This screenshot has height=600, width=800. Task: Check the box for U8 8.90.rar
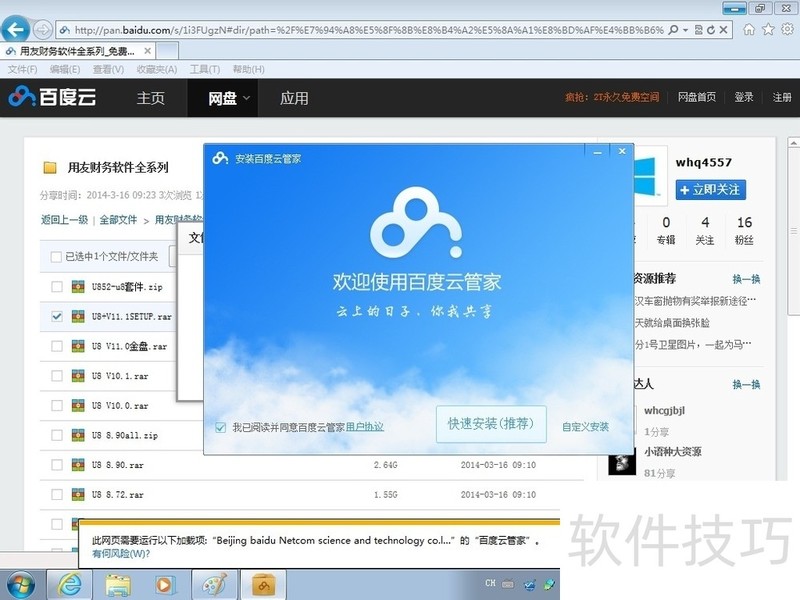coord(56,465)
